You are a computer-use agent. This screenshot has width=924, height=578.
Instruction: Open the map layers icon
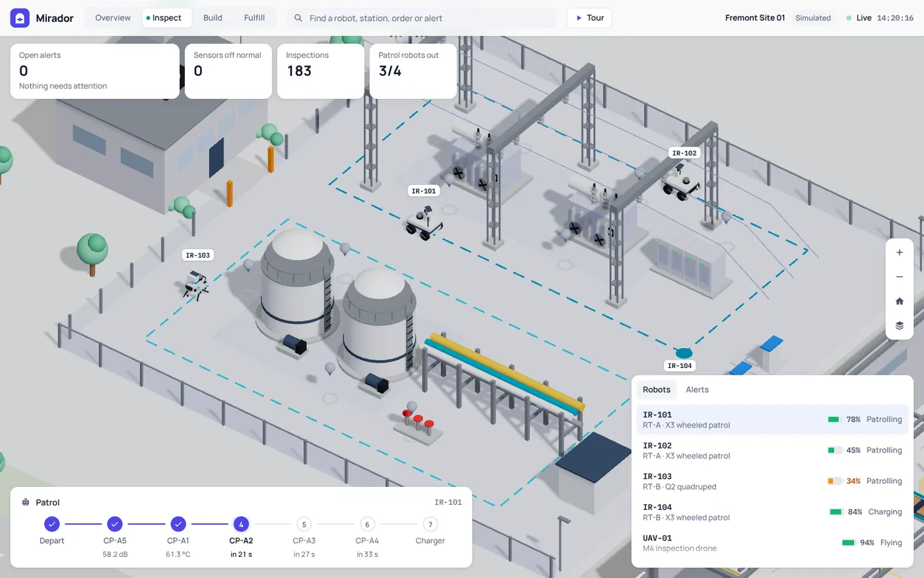[899, 326]
